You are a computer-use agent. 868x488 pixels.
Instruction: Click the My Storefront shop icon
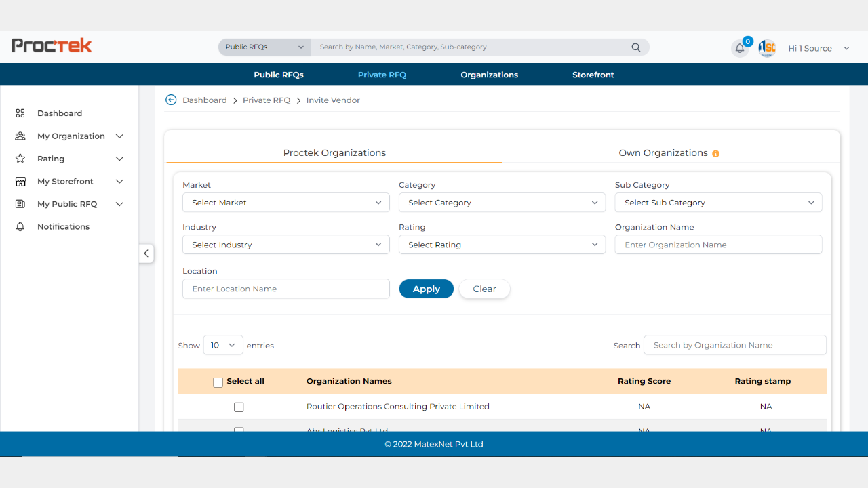[20, 182]
